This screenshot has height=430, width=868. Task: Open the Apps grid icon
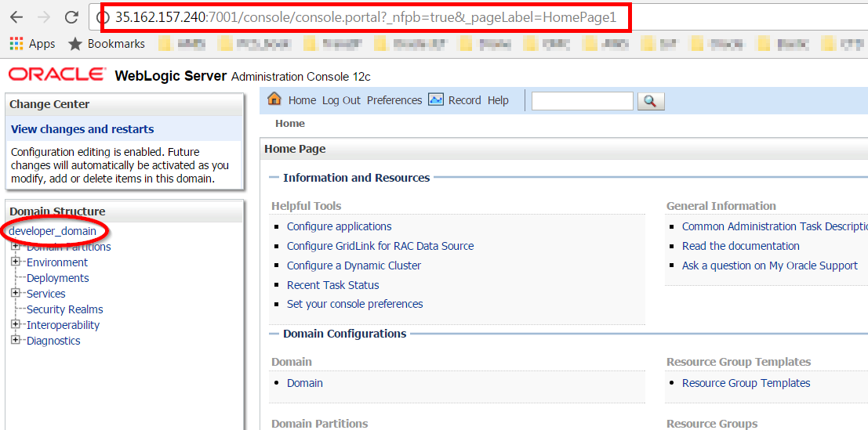(x=16, y=44)
